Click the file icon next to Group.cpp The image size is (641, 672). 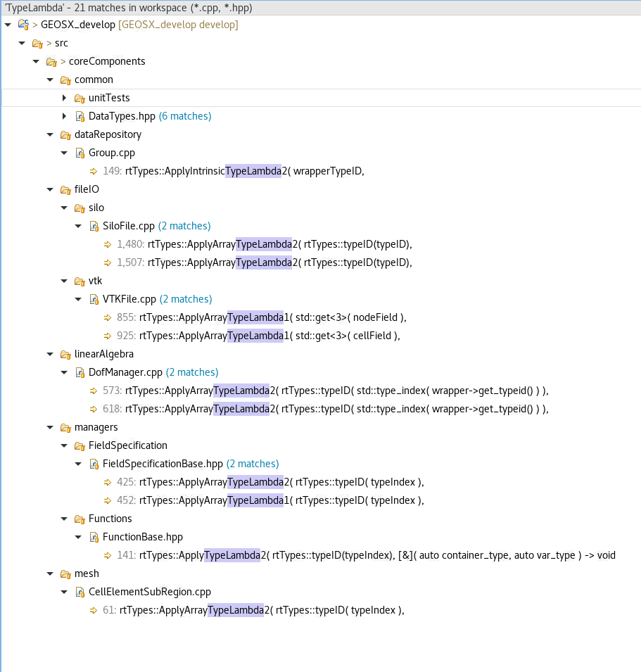pyautogui.click(x=80, y=153)
